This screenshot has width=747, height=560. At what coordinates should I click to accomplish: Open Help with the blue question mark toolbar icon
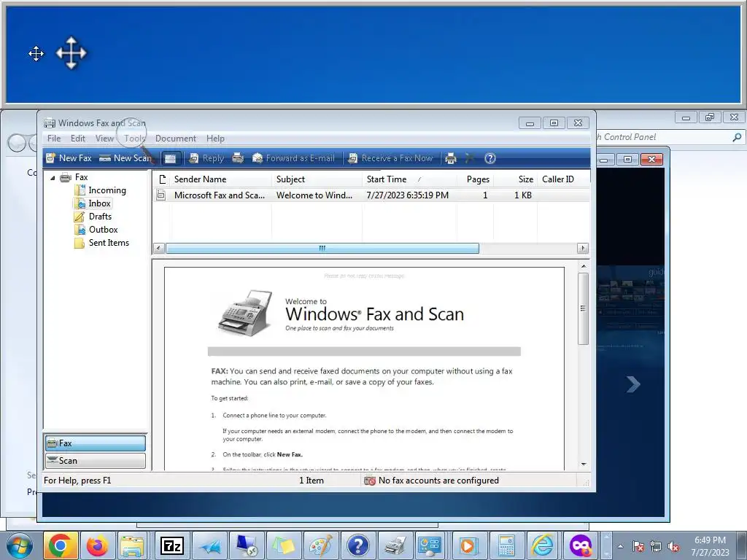(490, 158)
